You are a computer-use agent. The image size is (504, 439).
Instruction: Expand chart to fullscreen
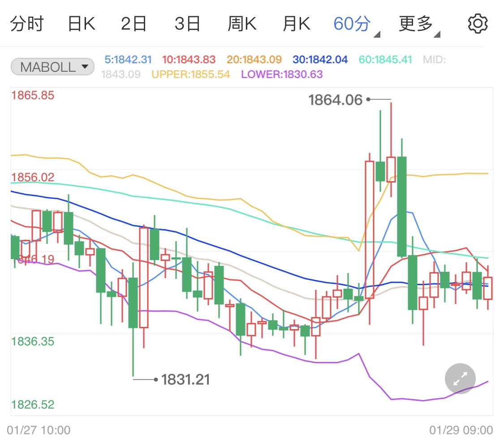pos(460,378)
